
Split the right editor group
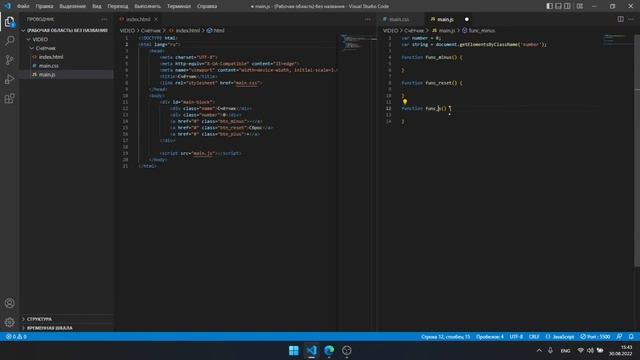(x=620, y=19)
